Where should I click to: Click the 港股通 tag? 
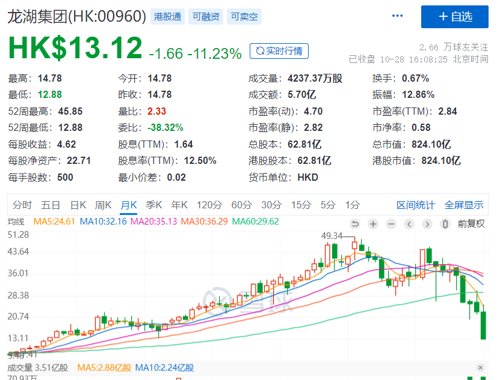(x=167, y=17)
